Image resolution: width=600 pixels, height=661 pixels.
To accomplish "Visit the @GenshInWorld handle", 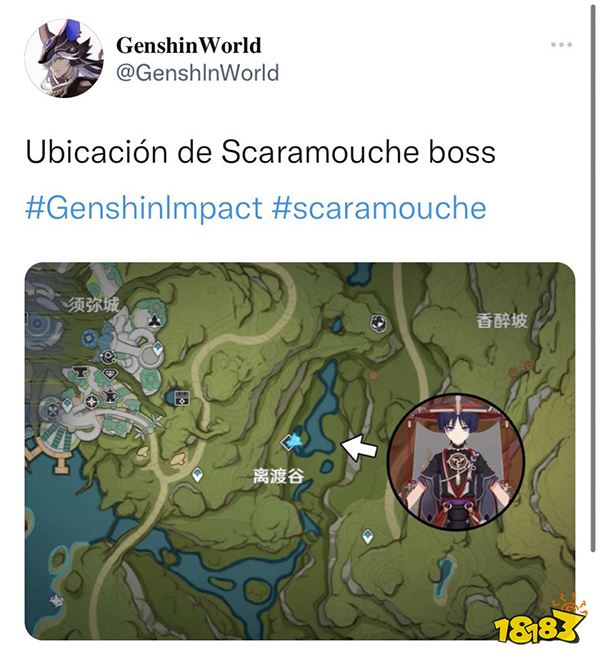I will 197,73.
